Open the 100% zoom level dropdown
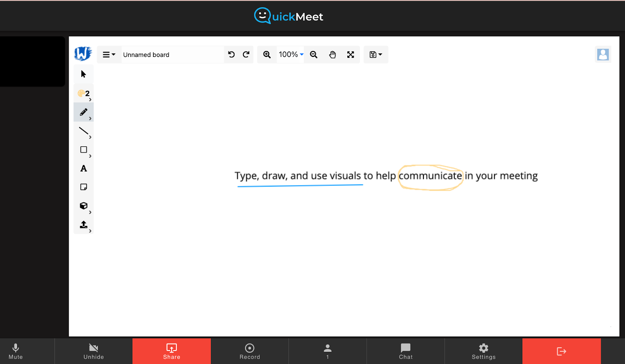This screenshot has width=625, height=364. [x=291, y=55]
